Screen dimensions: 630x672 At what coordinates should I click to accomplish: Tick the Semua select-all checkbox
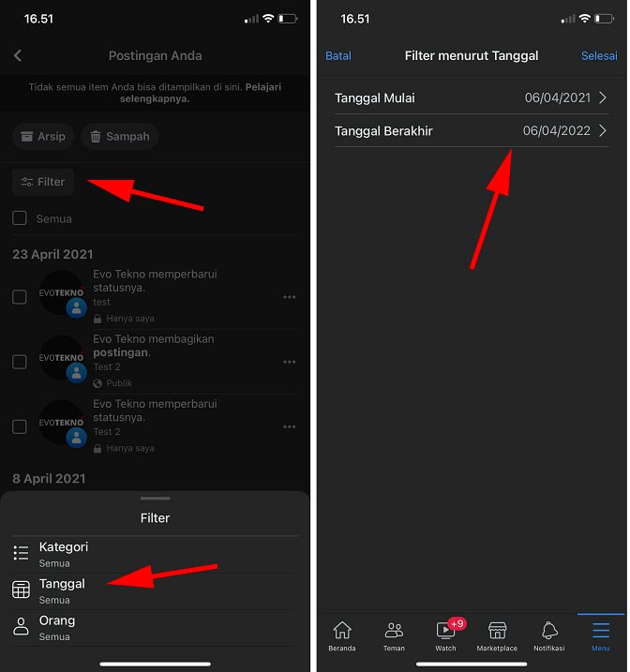(x=20, y=218)
